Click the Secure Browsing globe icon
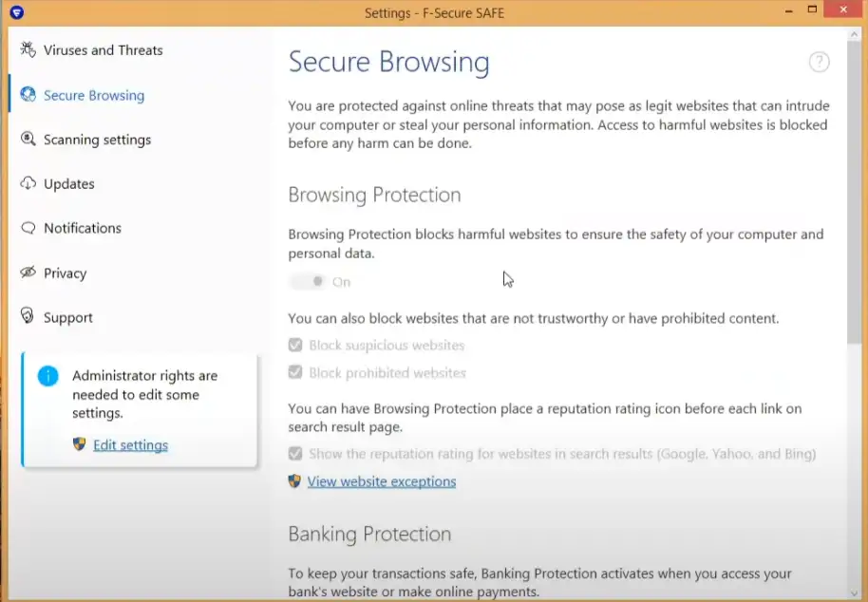The width and height of the screenshot is (868, 602). pos(28,95)
